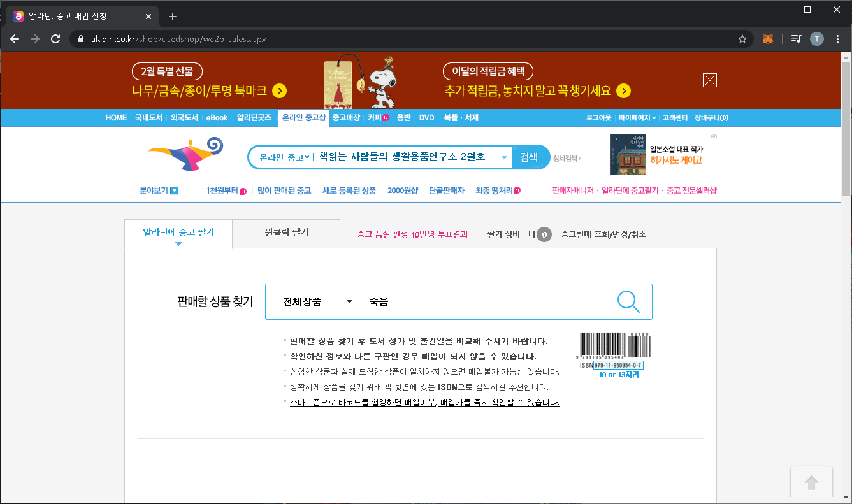Open 중고 전문셀러샵 link
This screenshot has height=504, width=852.
[x=691, y=191]
